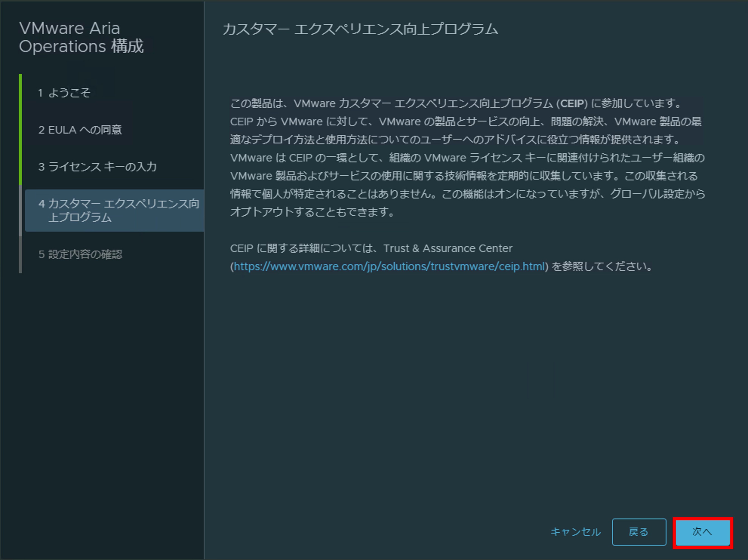Jump to step 5 設定内容の確認
The height and width of the screenshot is (560, 748).
[80, 254]
